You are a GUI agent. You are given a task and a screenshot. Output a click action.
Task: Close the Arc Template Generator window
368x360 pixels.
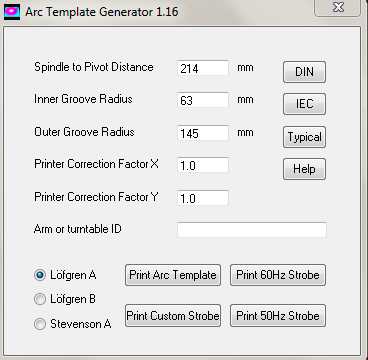click(338, 8)
